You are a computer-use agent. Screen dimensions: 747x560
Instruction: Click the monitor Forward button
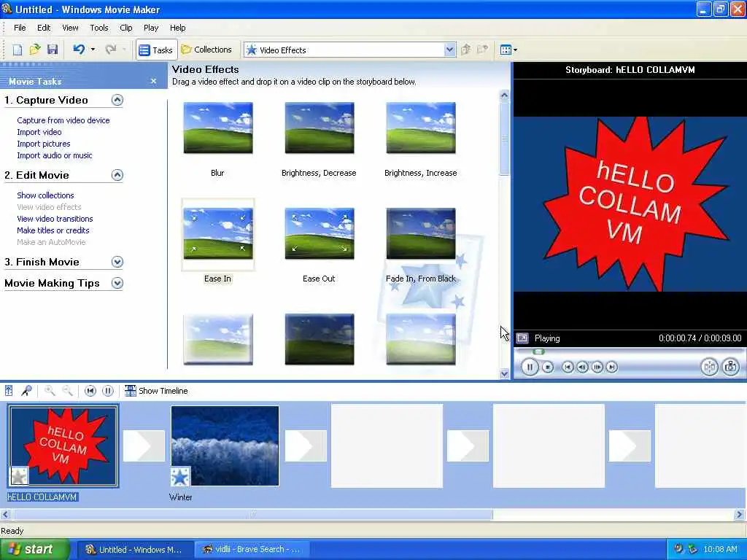pyautogui.click(x=612, y=367)
